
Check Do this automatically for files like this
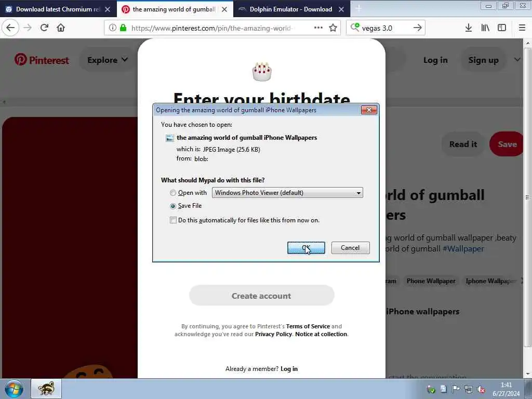click(x=173, y=220)
